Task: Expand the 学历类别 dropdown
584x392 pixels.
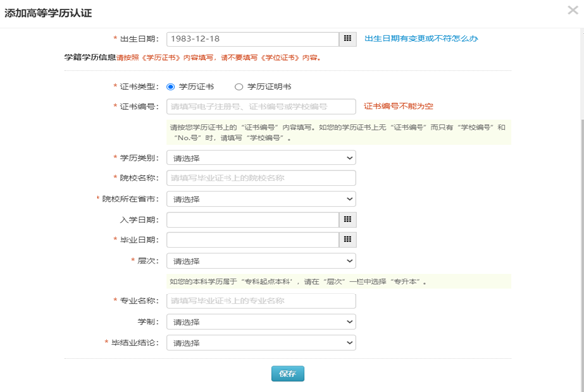Action: [x=261, y=158]
